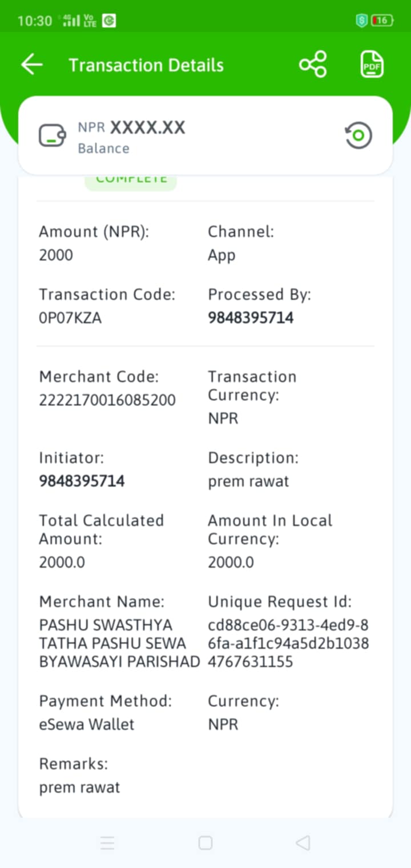
Task: Tap the Unique Request Id value
Action: click(288, 644)
